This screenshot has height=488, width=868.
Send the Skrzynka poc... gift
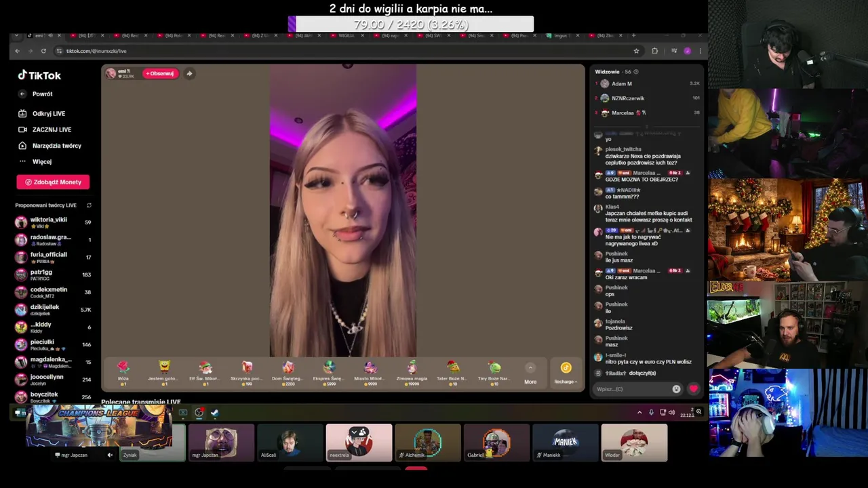246,373
